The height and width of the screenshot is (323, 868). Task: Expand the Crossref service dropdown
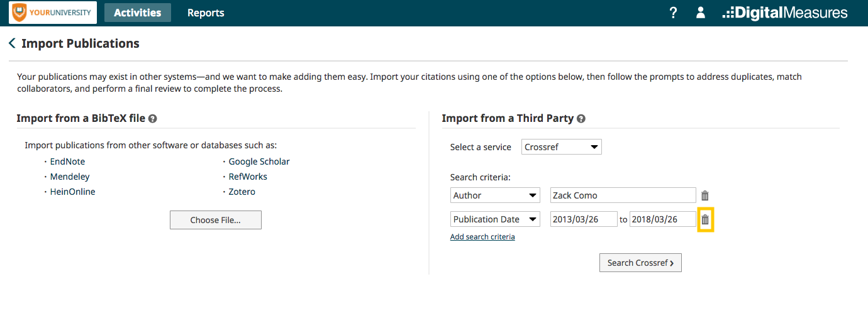click(562, 147)
